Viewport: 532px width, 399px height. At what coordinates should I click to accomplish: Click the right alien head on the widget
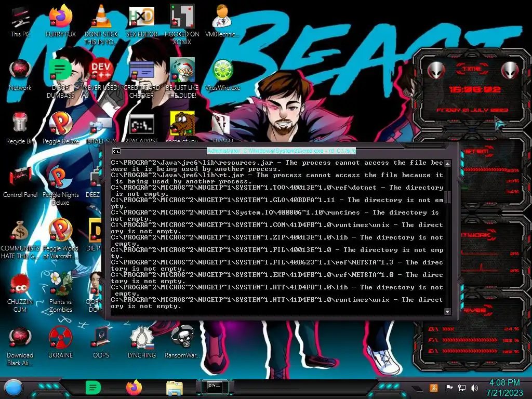click(510, 71)
